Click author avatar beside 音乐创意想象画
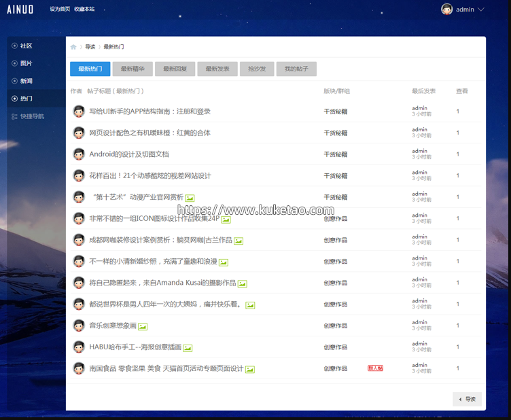 [x=79, y=326]
